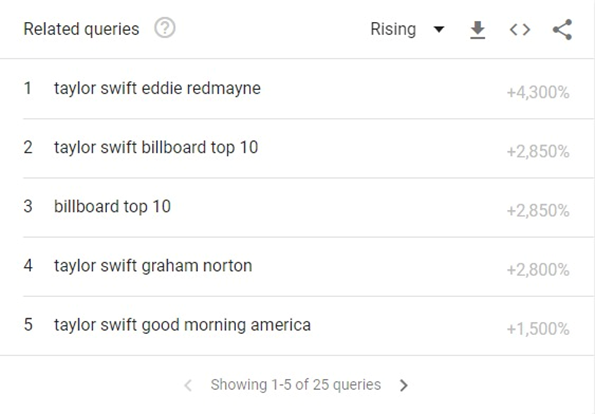
Task: Open the billboard top 10 query
Action: click(112, 206)
